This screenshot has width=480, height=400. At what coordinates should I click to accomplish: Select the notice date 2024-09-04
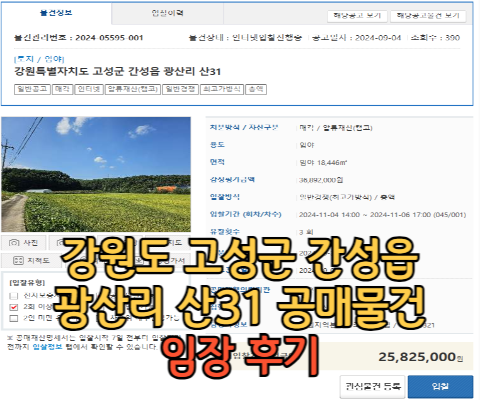point(378,38)
